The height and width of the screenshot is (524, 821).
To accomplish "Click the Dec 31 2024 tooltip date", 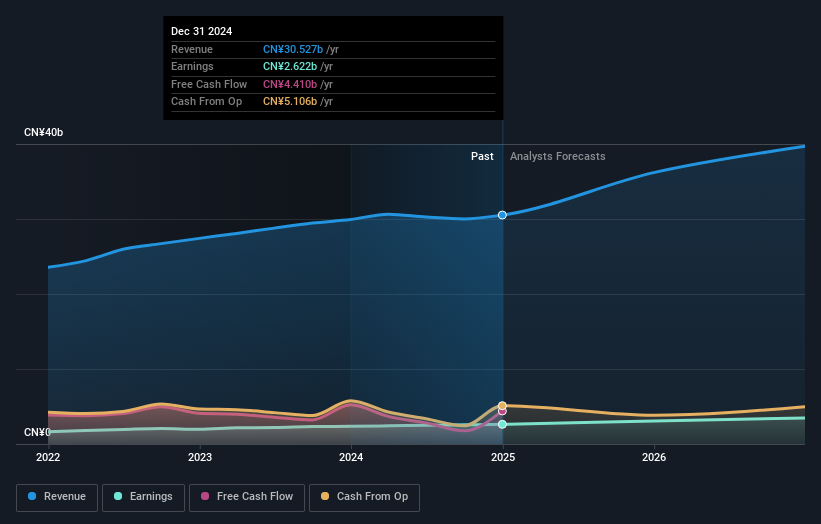I will point(202,31).
